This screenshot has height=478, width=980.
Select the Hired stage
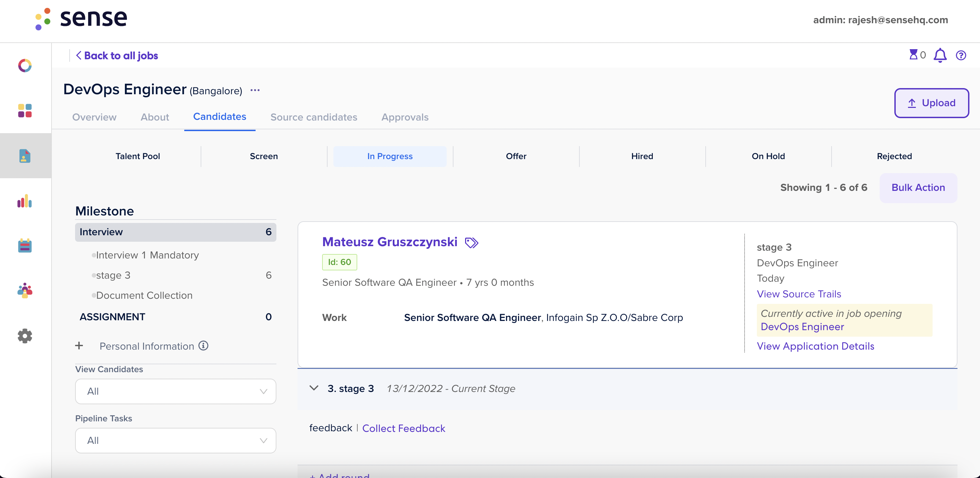pyautogui.click(x=642, y=156)
